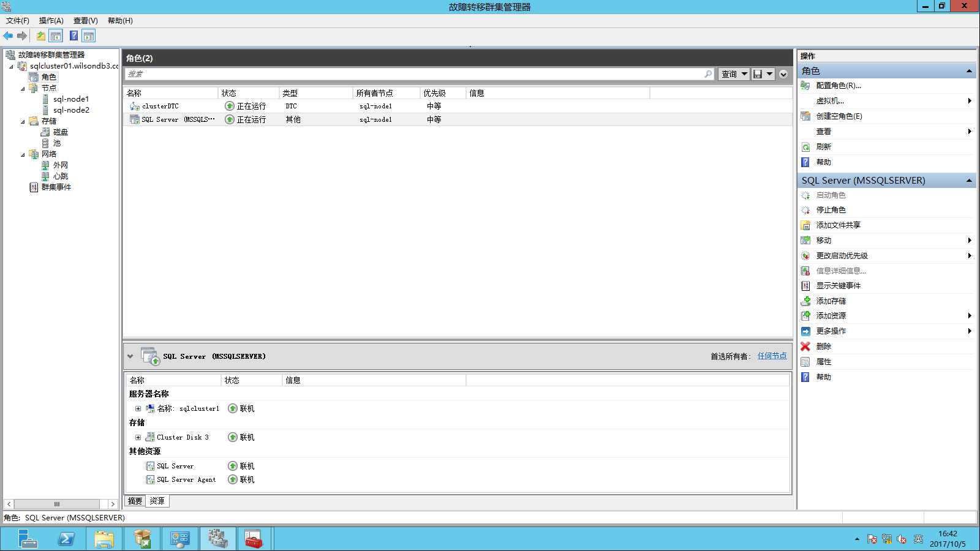980x551 pixels.
Task: Click the Up one level toolbar icon
Action: click(40, 36)
